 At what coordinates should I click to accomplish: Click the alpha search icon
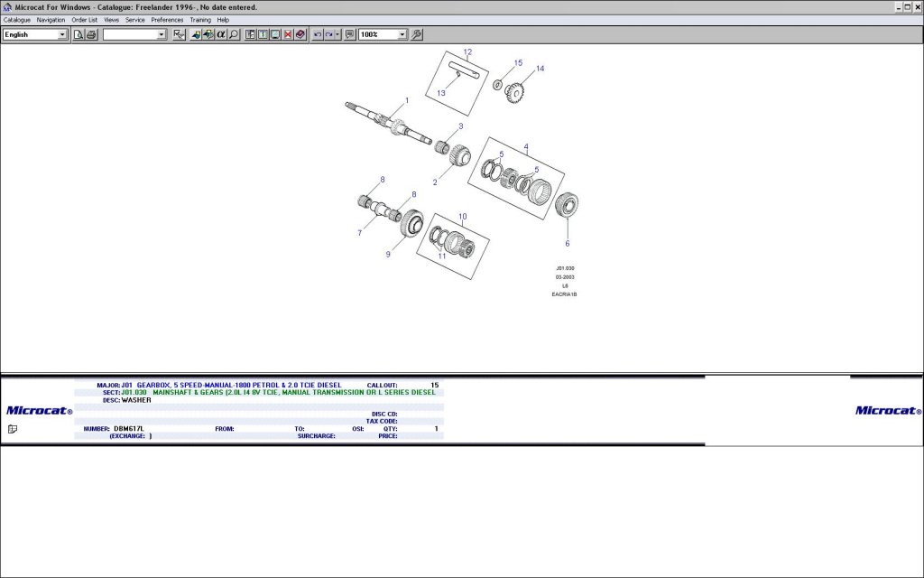click(x=221, y=35)
